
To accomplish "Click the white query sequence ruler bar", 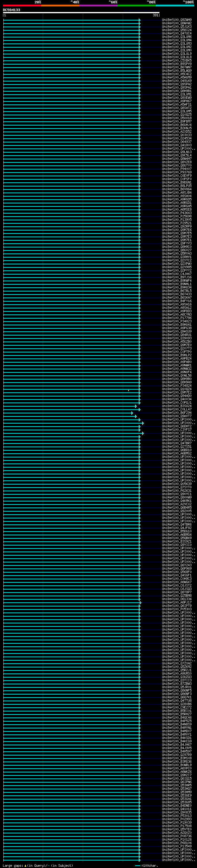I will pyautogui.click(x=81, y=12).
